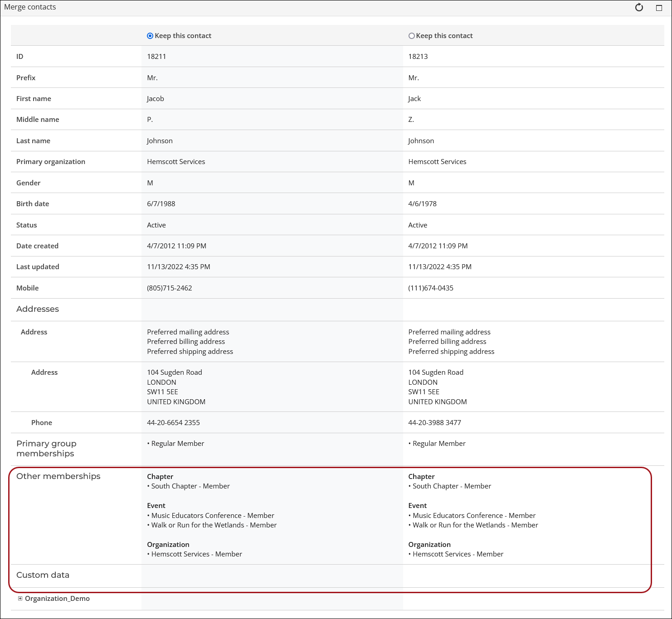This screenshot has height=619, width=672.
Task: Click mobile number (111)674-0435
Action: pos(431,288)
